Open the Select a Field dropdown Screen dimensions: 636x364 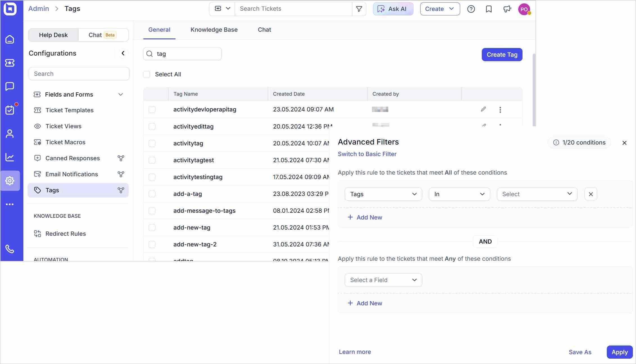tap(383, 280)
